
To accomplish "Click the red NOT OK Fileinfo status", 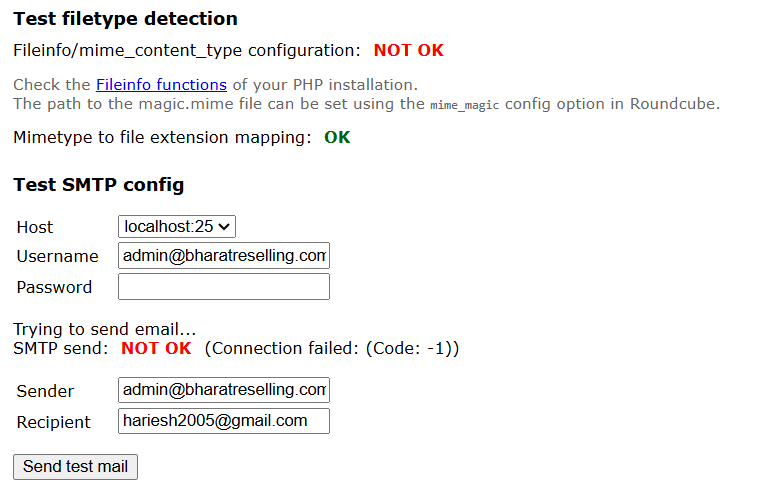I will tap(408, 50).
